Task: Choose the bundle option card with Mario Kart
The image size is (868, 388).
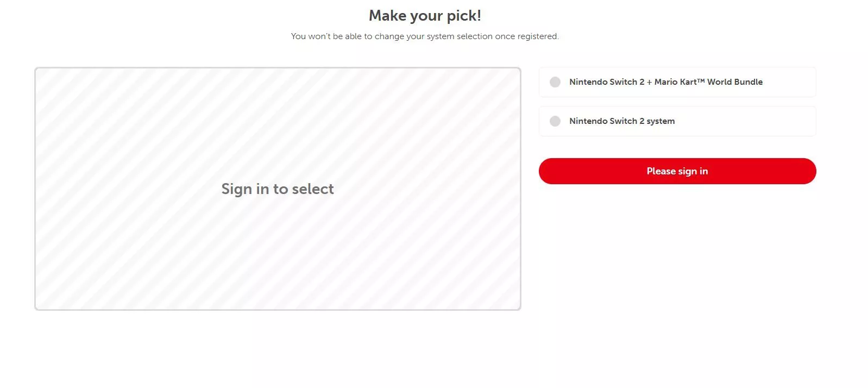Action: click(x=788, y=82)
